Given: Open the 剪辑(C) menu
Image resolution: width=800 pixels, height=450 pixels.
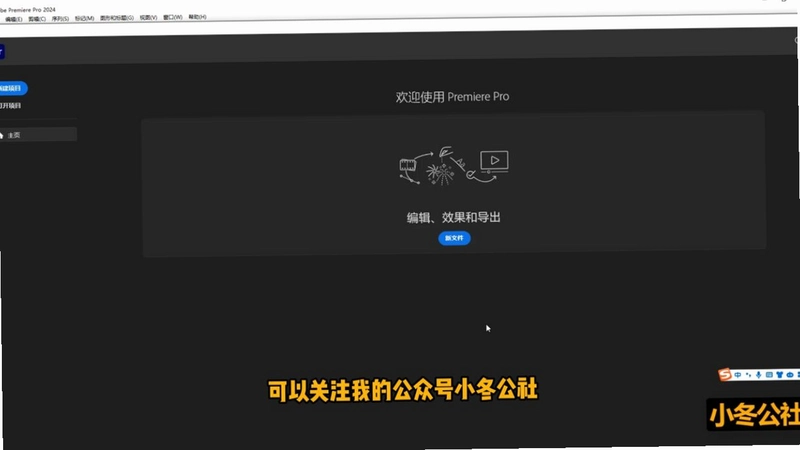Looking at the screenshot, I should 37,19.
